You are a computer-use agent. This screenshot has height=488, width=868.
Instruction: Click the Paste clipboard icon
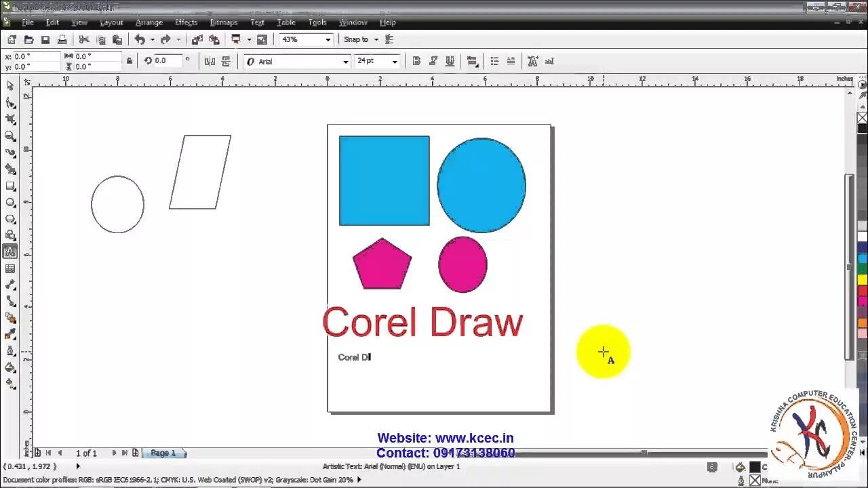(x=117, y=40)
